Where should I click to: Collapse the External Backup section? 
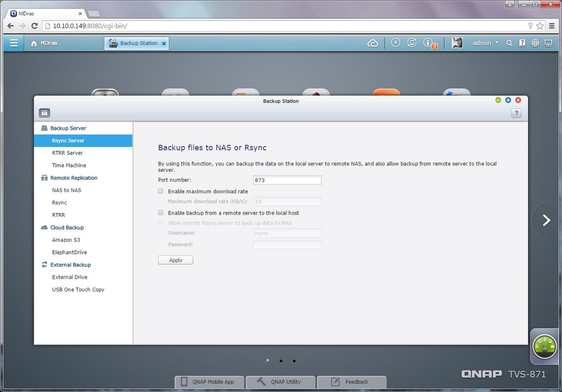(71, 265)
